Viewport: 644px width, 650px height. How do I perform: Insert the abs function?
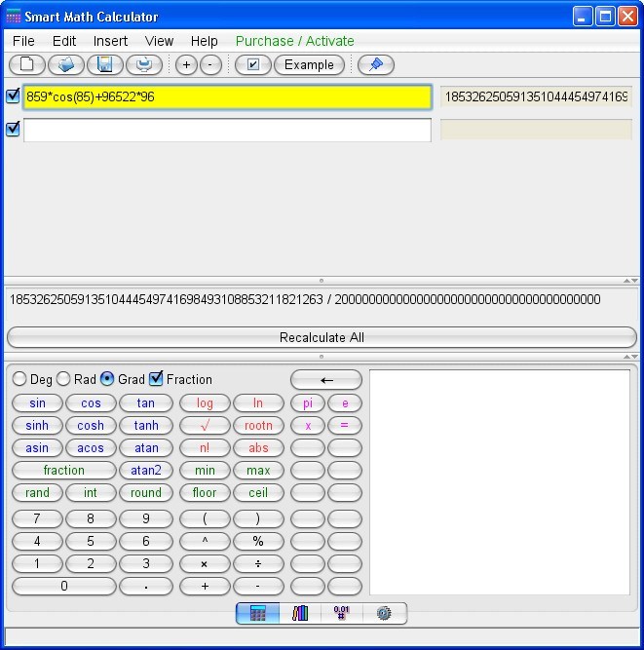point(258,447)
